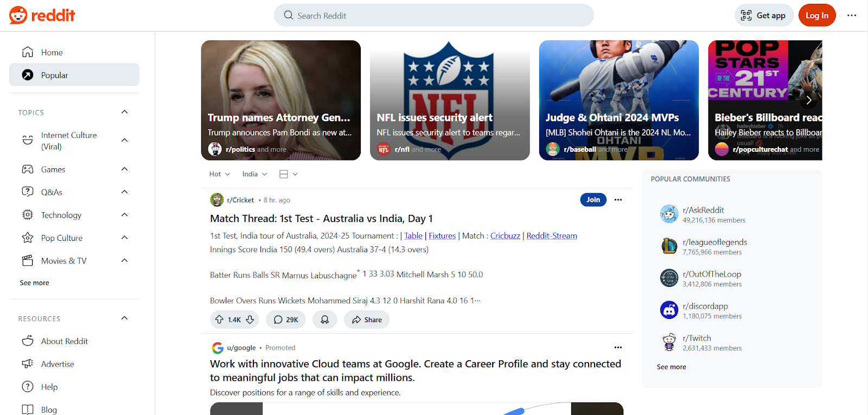
Task: Click the Log In button
Action: (x=817, y=15)
